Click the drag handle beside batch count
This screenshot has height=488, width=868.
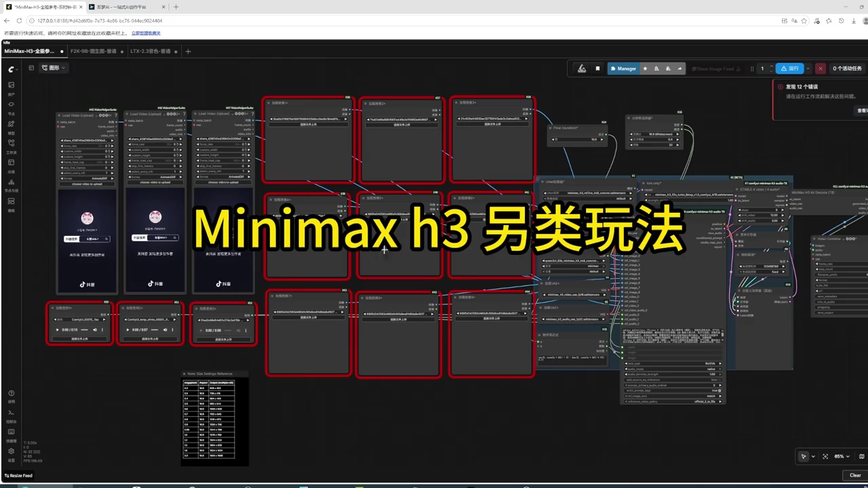pyautogui.click(x=751, y=68)
